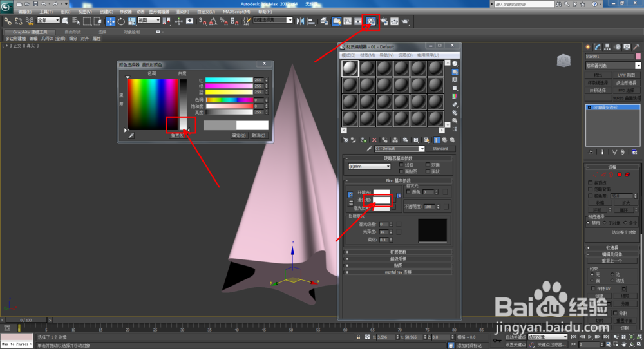
Task: Click 确定(O) in color selector
Action: pos(239,135)
